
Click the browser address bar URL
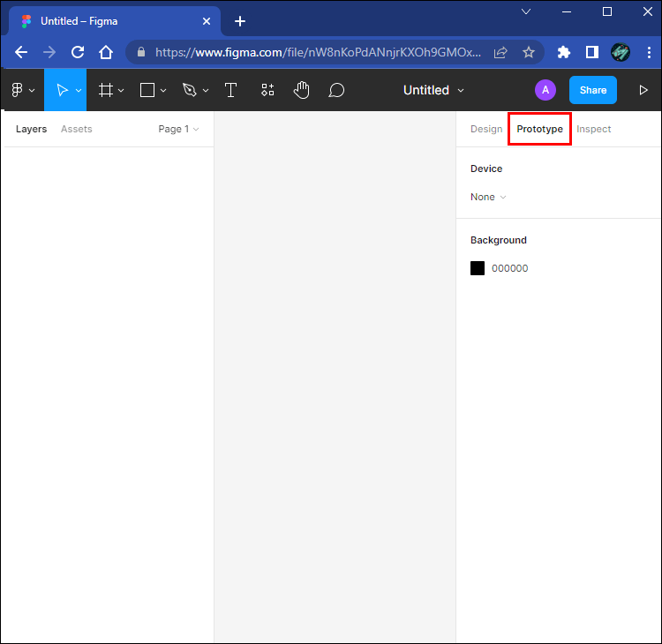point(318,52)
